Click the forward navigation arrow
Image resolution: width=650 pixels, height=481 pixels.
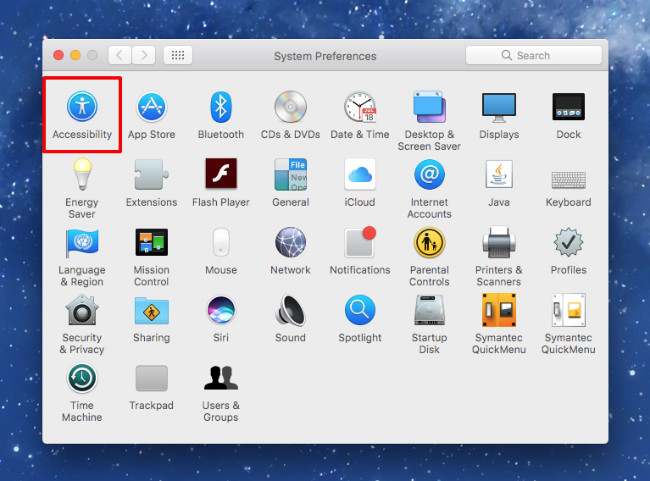point(145,56)
